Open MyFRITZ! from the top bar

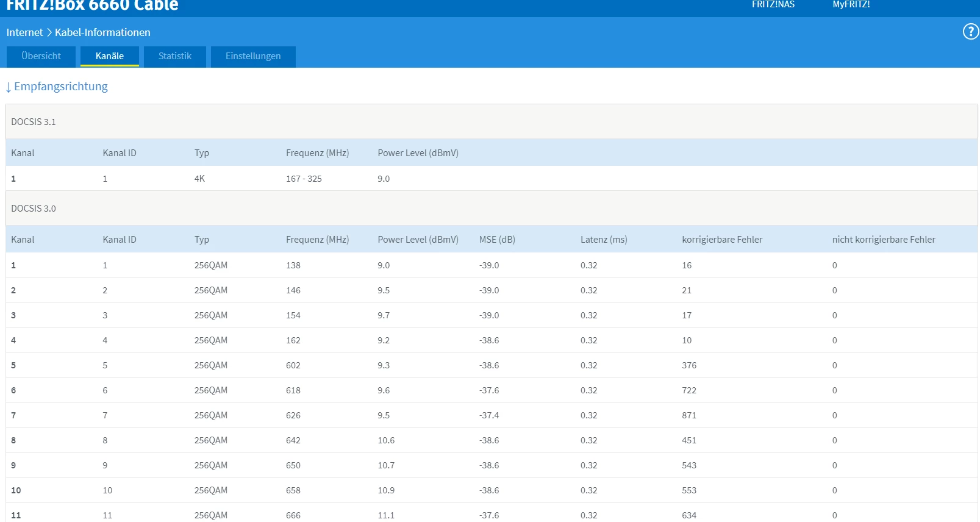(851, 5)
